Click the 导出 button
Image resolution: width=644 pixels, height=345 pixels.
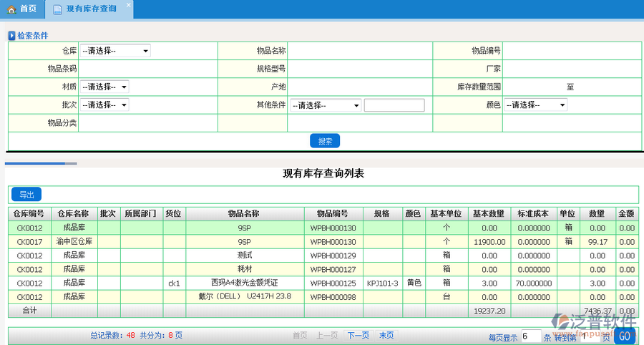pos(26,194)
